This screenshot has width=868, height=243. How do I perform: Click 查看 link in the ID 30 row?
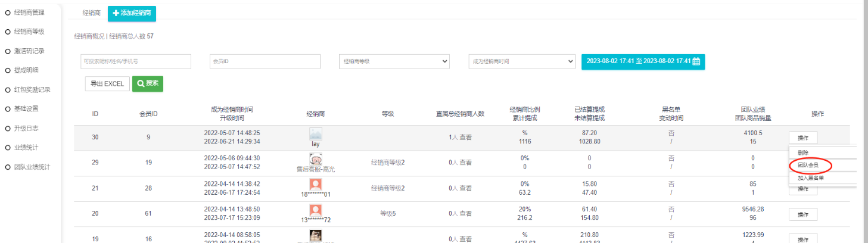click(x=466, y=138)
